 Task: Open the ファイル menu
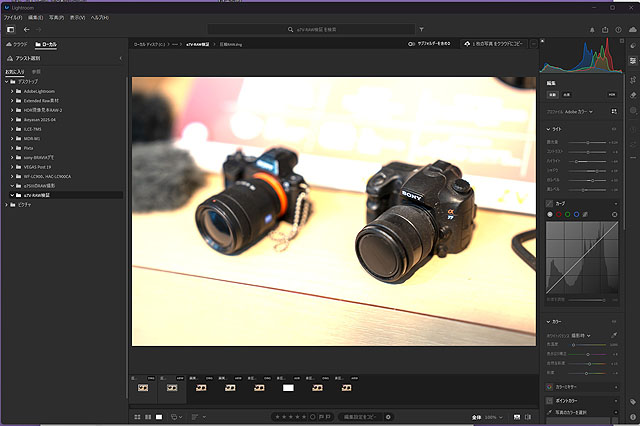click(x=14, y=17)
